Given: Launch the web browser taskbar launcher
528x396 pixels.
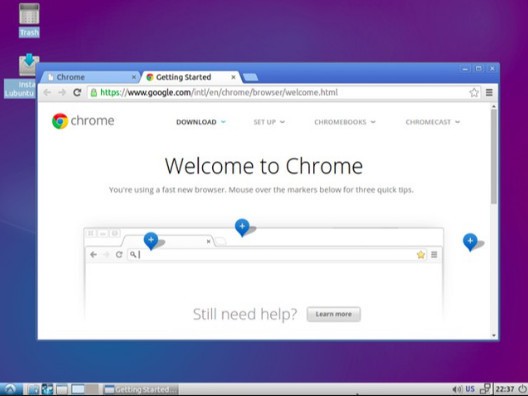Looking at the screenshot, I should [47, 390].
